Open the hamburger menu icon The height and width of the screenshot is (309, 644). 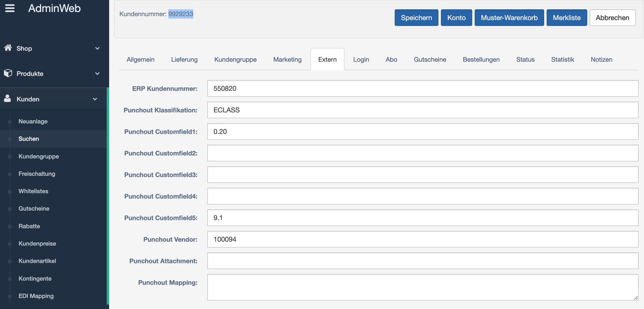click(10, 8)
